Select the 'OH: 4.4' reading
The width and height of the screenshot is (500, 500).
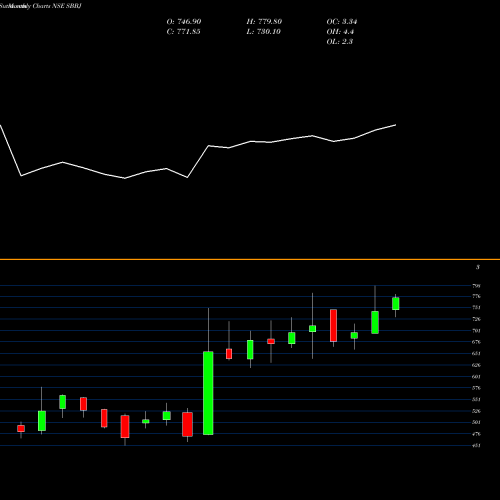[x=340, y=32]
